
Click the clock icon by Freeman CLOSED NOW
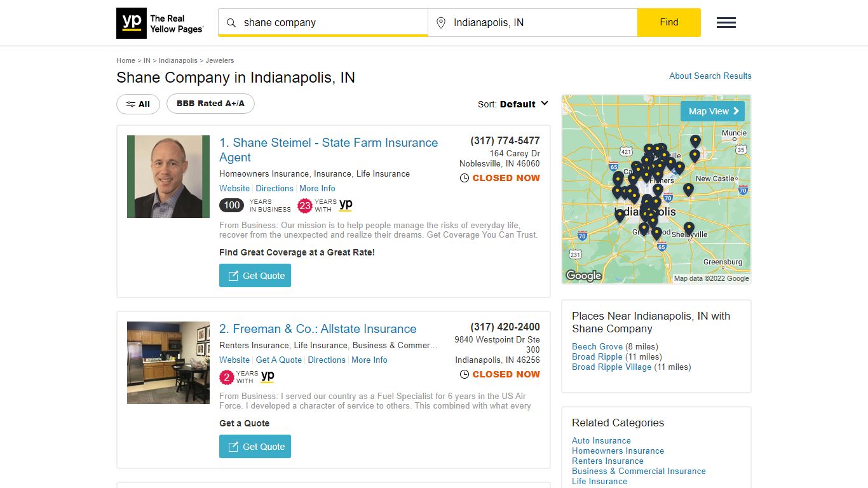465,375
